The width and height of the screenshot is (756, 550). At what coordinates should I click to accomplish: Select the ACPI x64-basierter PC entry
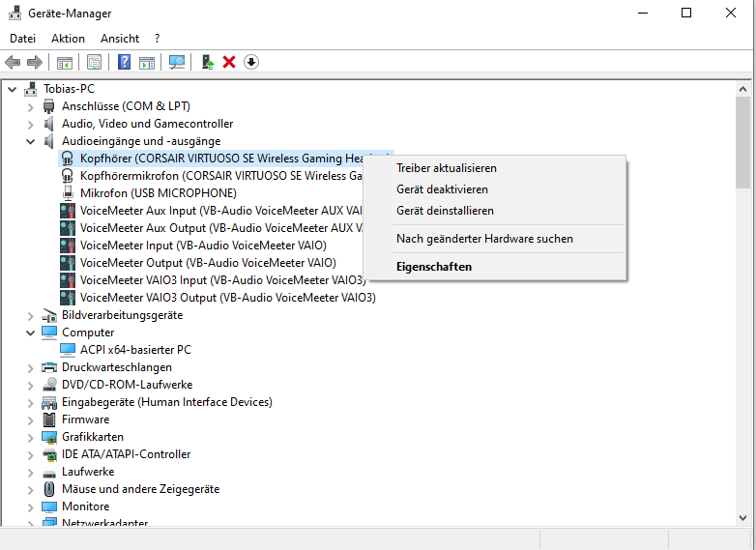pos(135,350)
